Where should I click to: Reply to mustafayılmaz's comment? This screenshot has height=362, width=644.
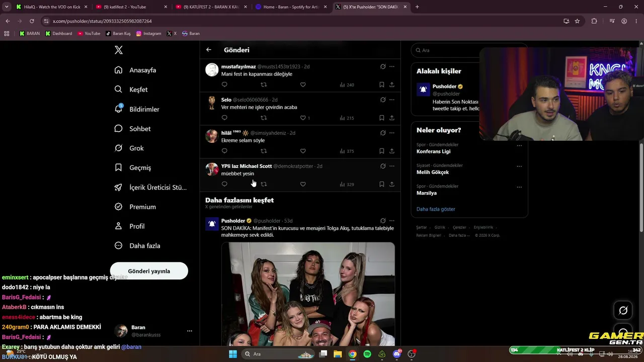click(x=224, y=84)
